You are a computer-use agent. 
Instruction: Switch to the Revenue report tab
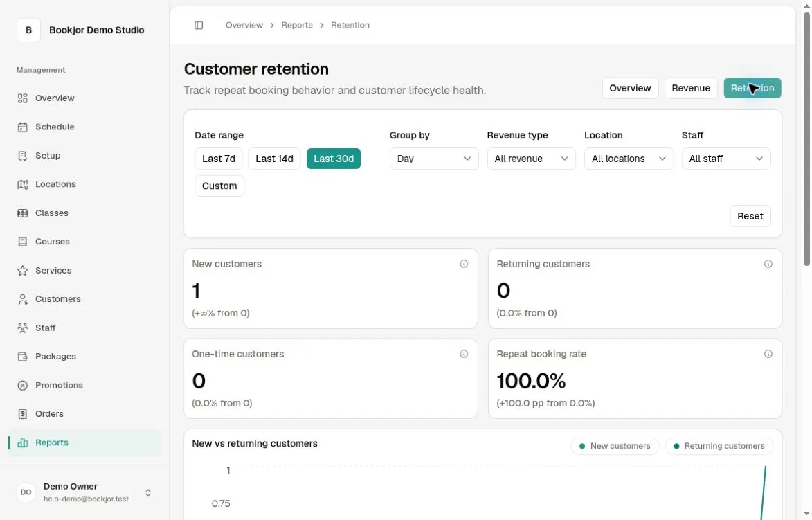691,88
